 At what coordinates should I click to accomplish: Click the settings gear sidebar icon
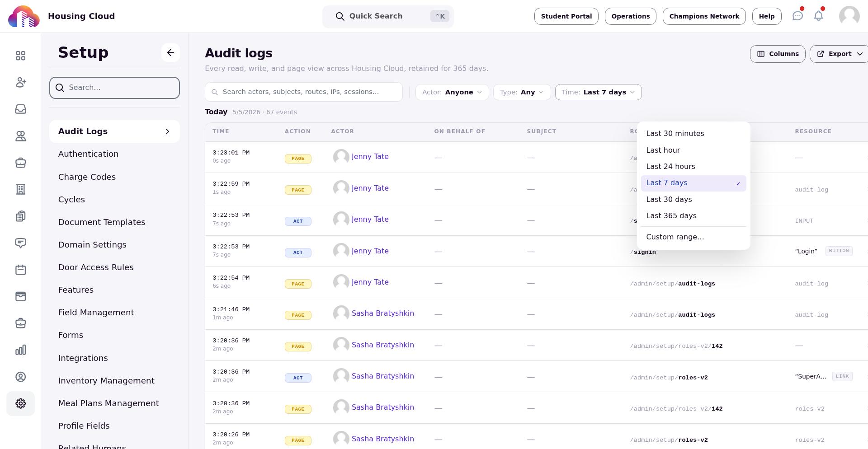click(20, 403)
